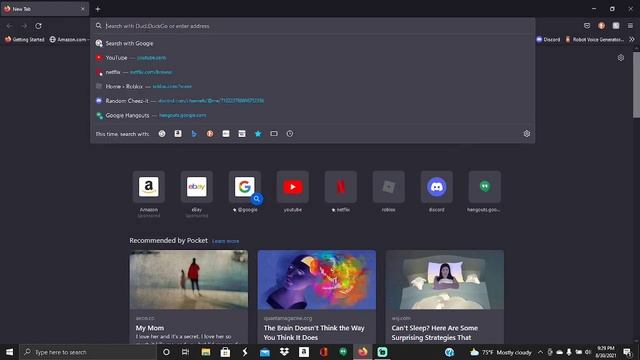
Task: Search this time with Wikipedia shortcut icon
Action: click(242, 133)
